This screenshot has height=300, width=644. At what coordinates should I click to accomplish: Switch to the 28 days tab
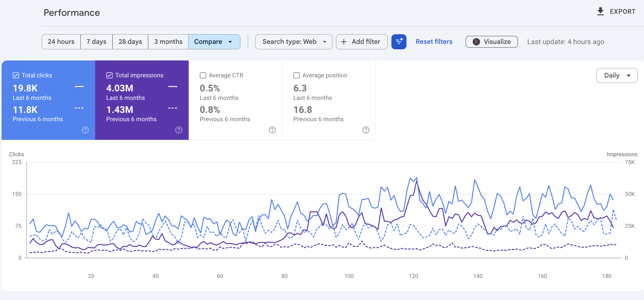click(130, 42)
